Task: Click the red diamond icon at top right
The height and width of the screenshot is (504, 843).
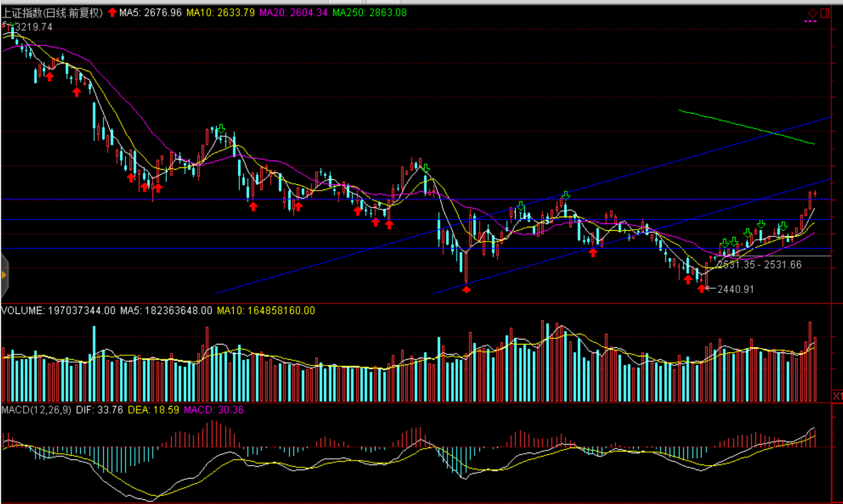Action: tap(812, 12)
